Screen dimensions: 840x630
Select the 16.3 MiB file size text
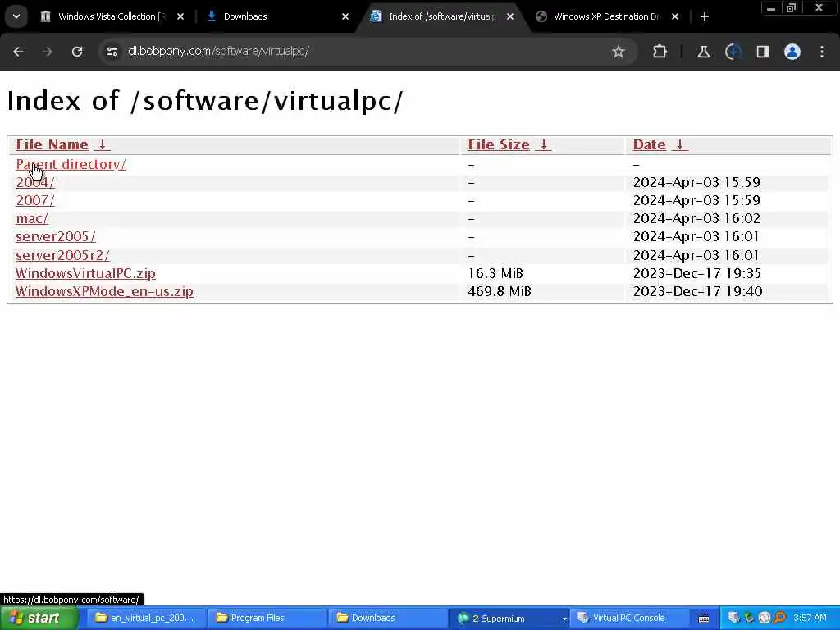point(495,274)
